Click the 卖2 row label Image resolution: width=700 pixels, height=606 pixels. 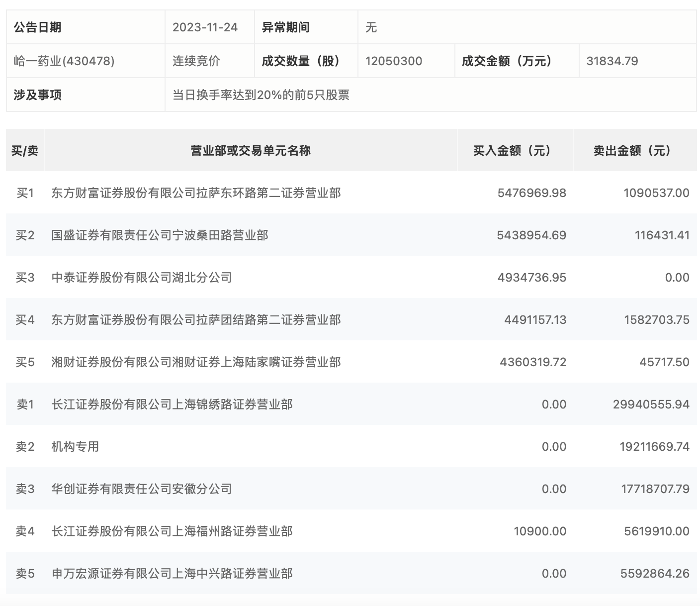click(x=25, y=447)
